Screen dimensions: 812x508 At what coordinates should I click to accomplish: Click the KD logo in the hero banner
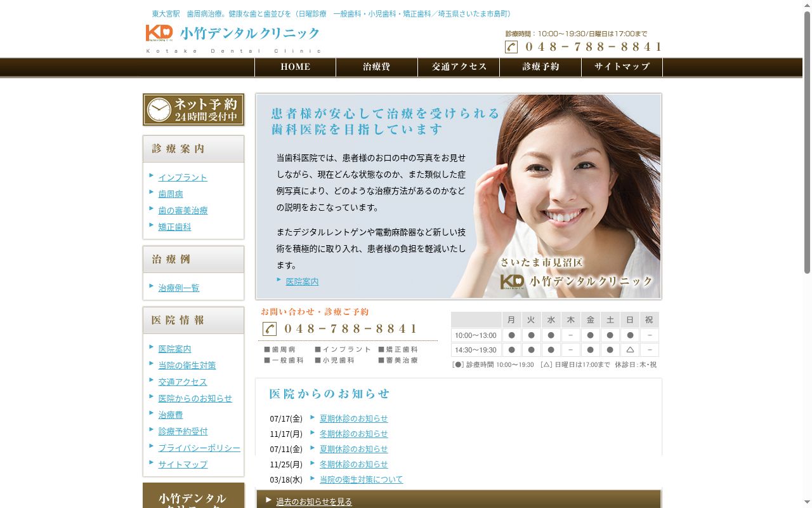pos(512,281)
